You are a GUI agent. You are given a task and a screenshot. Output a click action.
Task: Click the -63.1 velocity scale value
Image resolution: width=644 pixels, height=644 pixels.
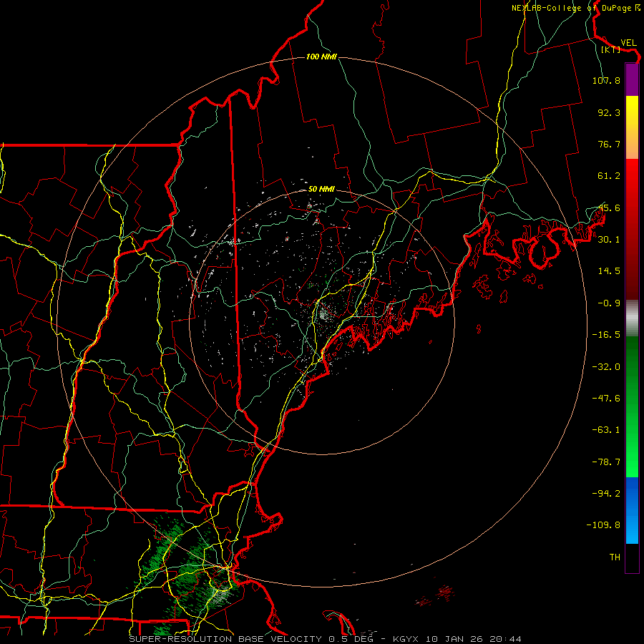coord(606,429)
